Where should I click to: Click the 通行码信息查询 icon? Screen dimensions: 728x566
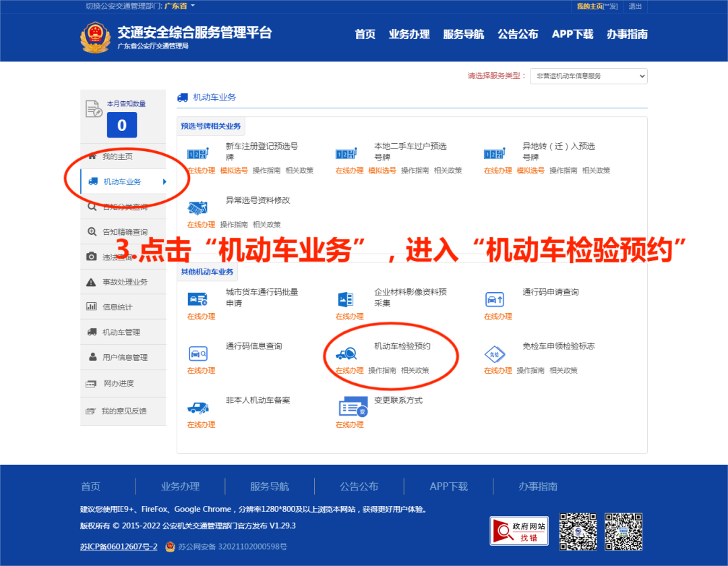click(198, 353)
